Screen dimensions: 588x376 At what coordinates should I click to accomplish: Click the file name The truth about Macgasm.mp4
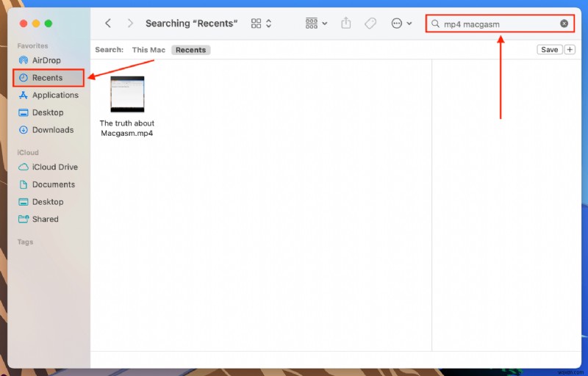[x=127, y=128]
